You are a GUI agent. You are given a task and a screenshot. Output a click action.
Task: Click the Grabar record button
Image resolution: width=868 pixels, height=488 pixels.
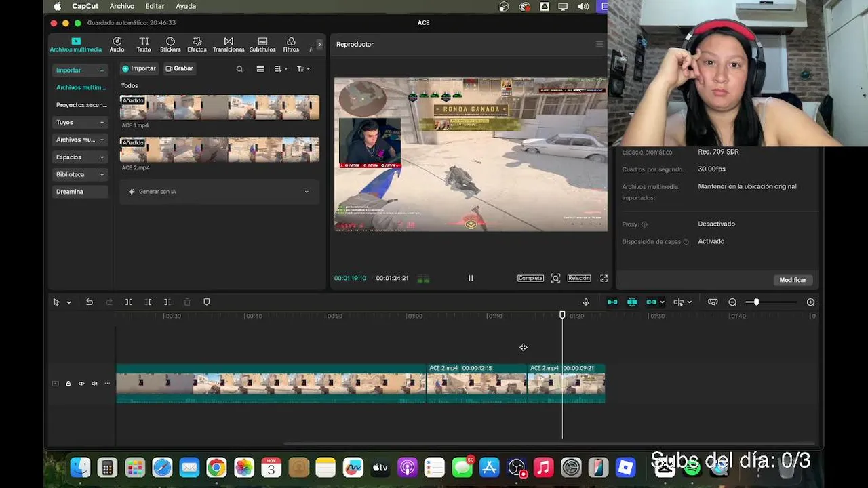[x=180, y=68]
